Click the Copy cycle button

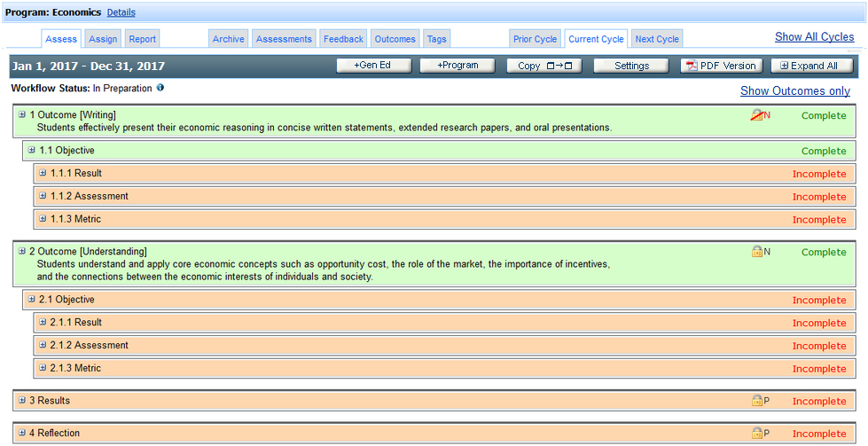(x=544, y=66)
